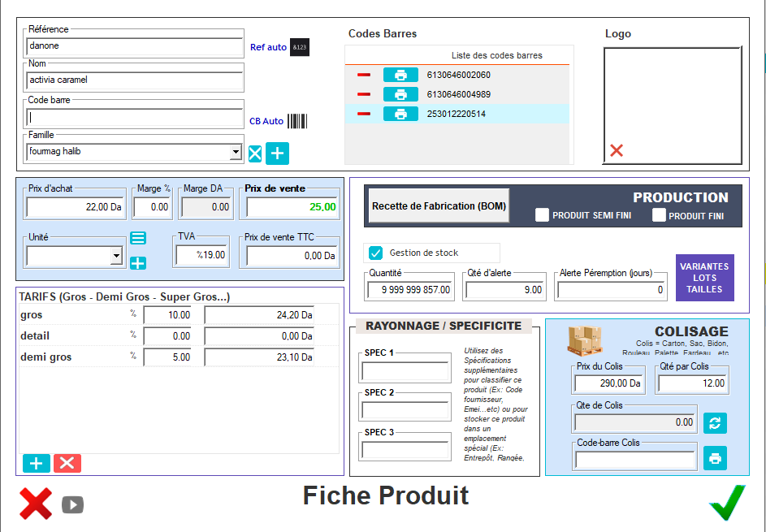Click the Ref auto generate icon
Viewport: 766px width, 532px height.
pos(300,47)
